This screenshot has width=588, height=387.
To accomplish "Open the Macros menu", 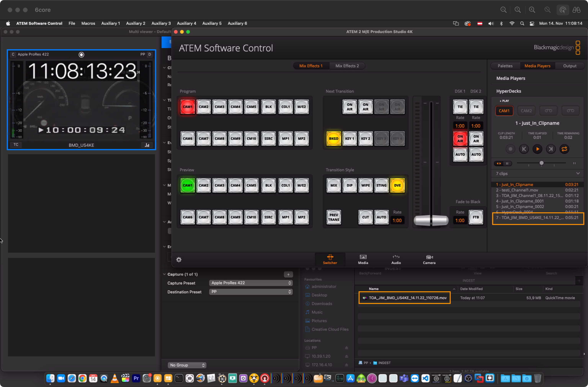I will pyautogui.click(x=88, y=24).
